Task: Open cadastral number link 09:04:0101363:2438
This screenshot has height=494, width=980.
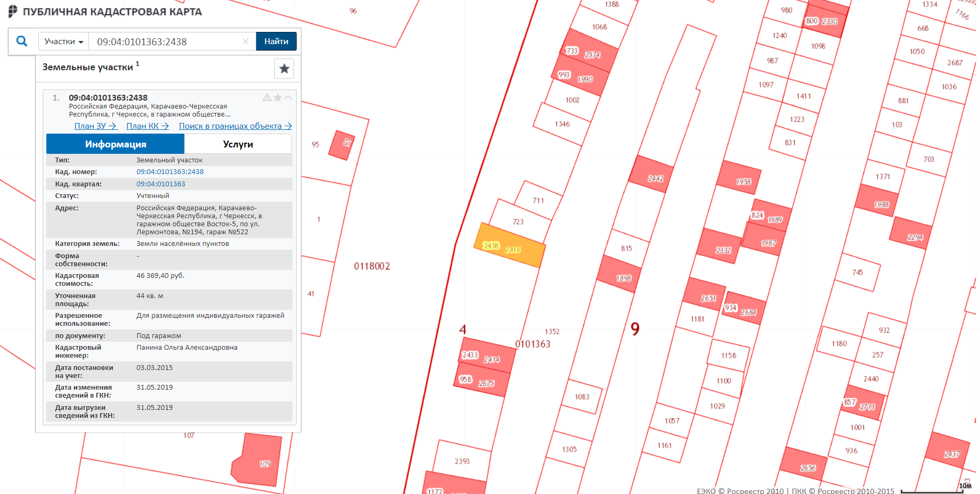Action: click(x=170, y=172)
